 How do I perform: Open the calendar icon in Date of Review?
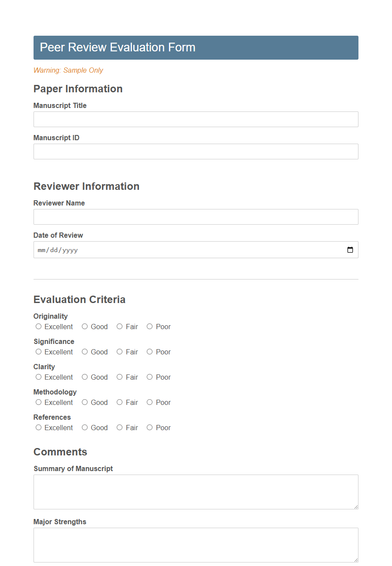(351, 249)
